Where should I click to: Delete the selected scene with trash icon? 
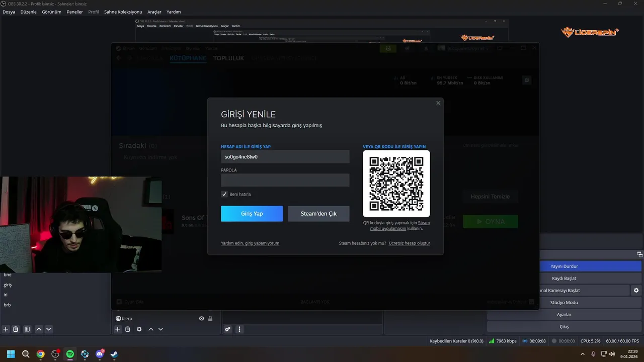tap(16, 329)
